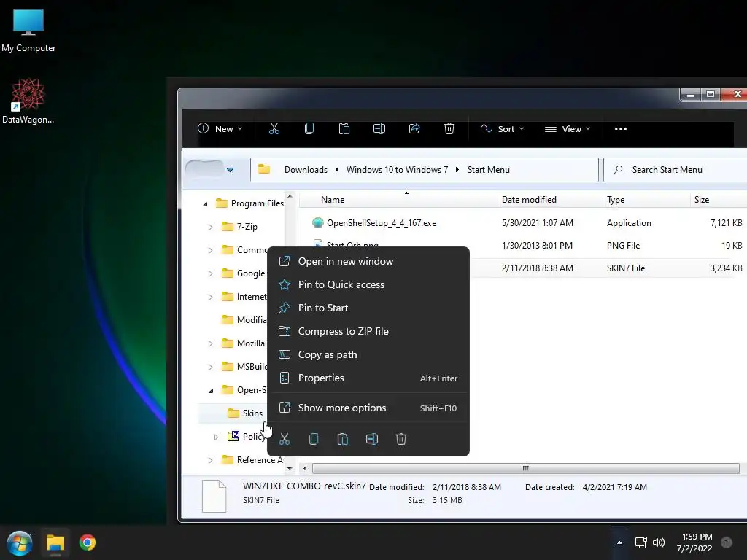This screenshot has width=747, height=560.
Task: Open the Sort dropdown menu
Action: click(x=502, y=128)
